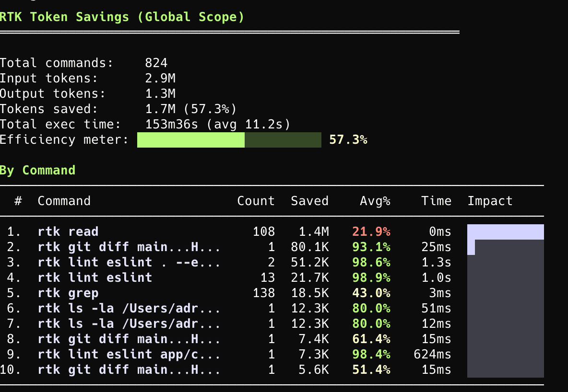This screenshot has height=392, width=568.
Task: Click the Saved column header
Action: pyautogui.click(x=310, y=201)
